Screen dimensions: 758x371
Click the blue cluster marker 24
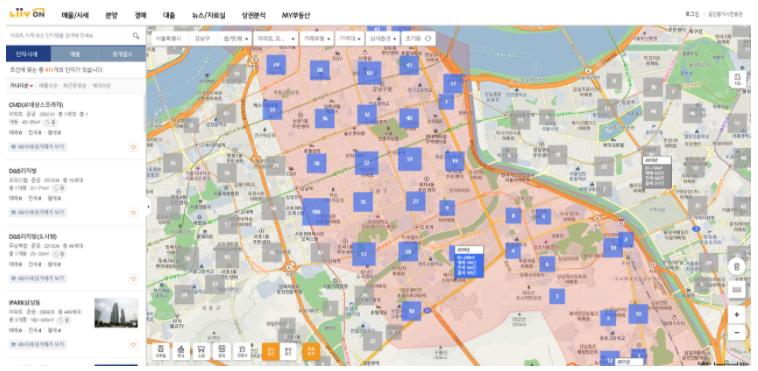click(x=276, y=64)
